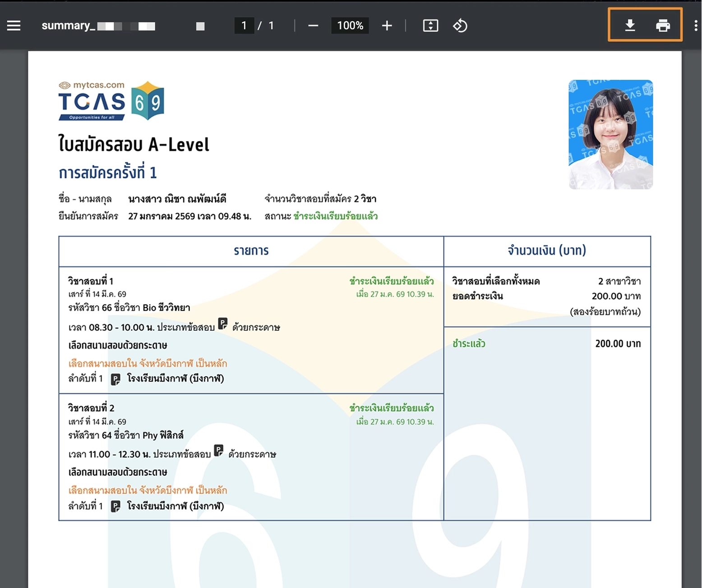702x588 pixels.
Task: Click the รายการ column header
Action: pyautogui.click(x=251, y=251)
